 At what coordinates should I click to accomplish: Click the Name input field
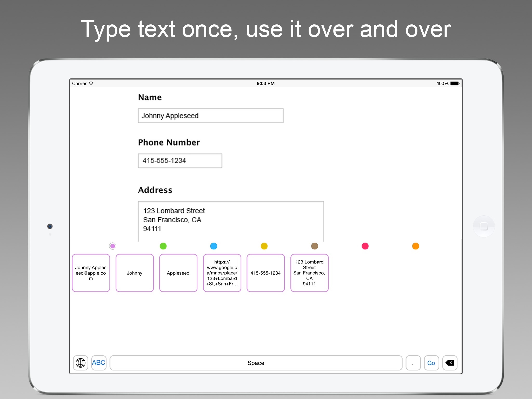pyautogui.click(x=211, y=116)
